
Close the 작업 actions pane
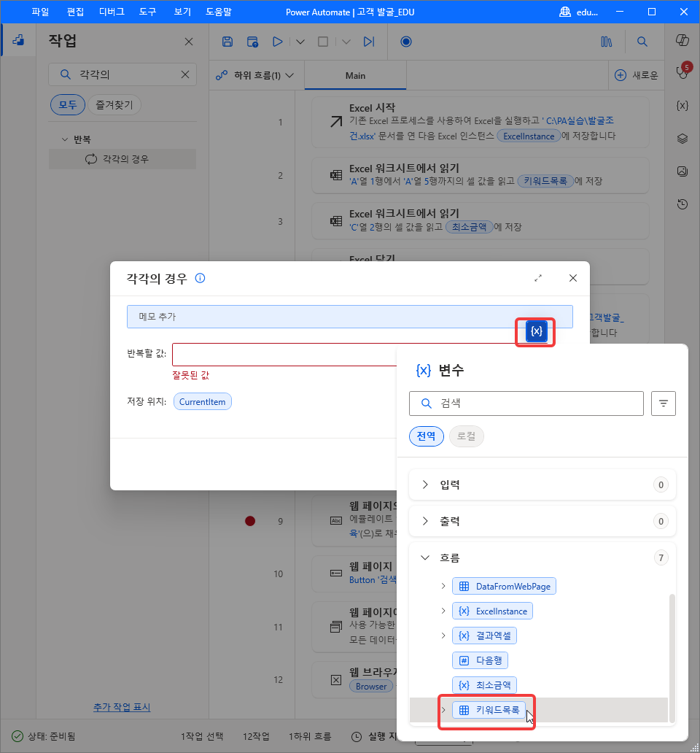(x=189, y=42)
